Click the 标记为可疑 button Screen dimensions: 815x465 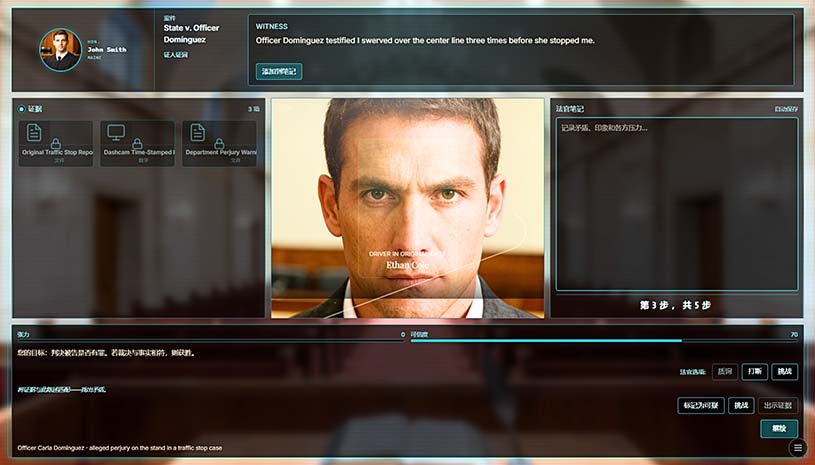coord(700,406)
